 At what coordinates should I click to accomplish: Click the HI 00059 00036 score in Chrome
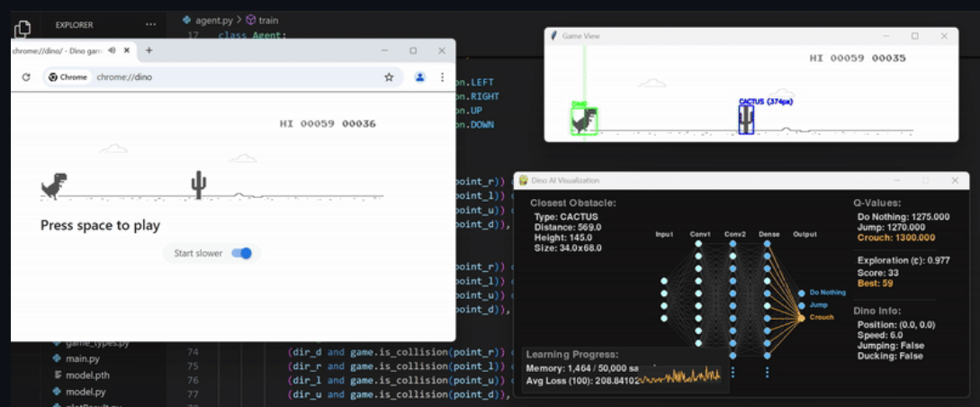(x=328, y=123)
